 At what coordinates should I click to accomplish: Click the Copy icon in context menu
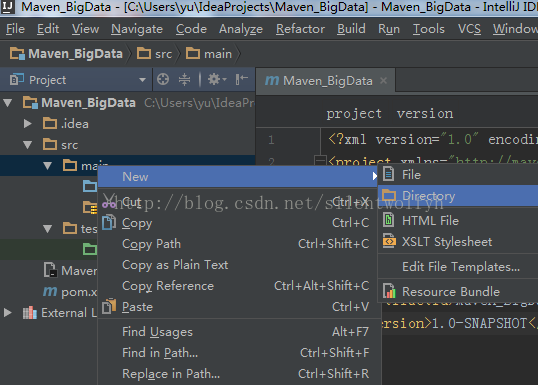pyautogui.click(x=109, y=222)
